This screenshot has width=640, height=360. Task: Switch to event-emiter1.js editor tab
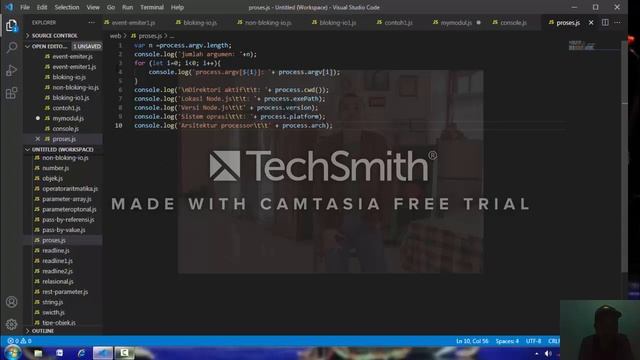coord(133,23)
